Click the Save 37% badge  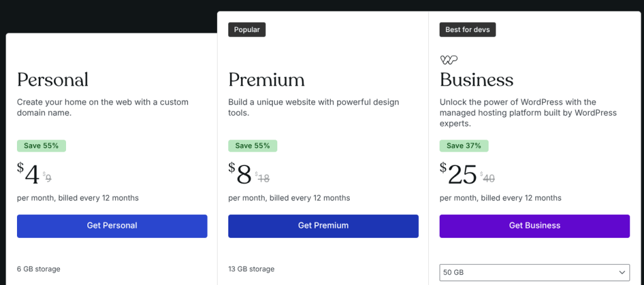click(x=464, y=146)
